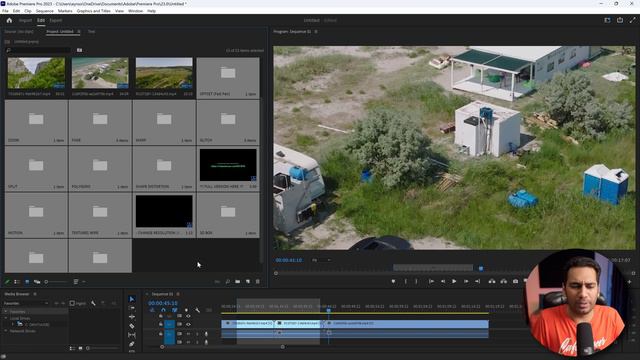Click Mark Out button in Program monitor
The width and height of the screenshot is (640, 360).
click(x=416, y=281)
